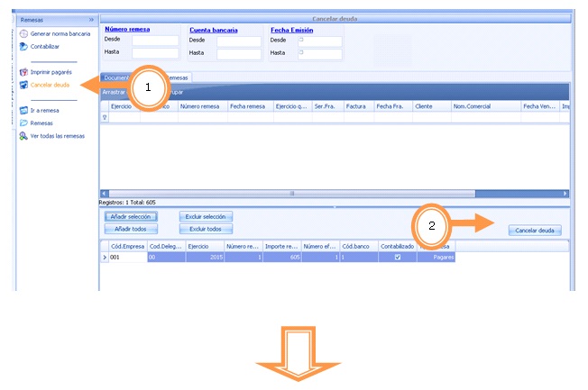Click the Remesas folder icon
Image resolution: width=588 pixels, height=390 pixels.
(23, 123)
